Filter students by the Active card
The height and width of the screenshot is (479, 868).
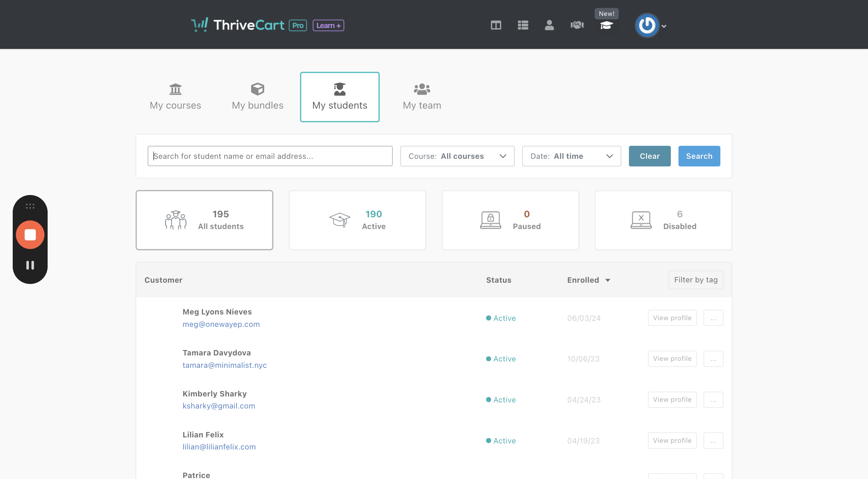357,220
